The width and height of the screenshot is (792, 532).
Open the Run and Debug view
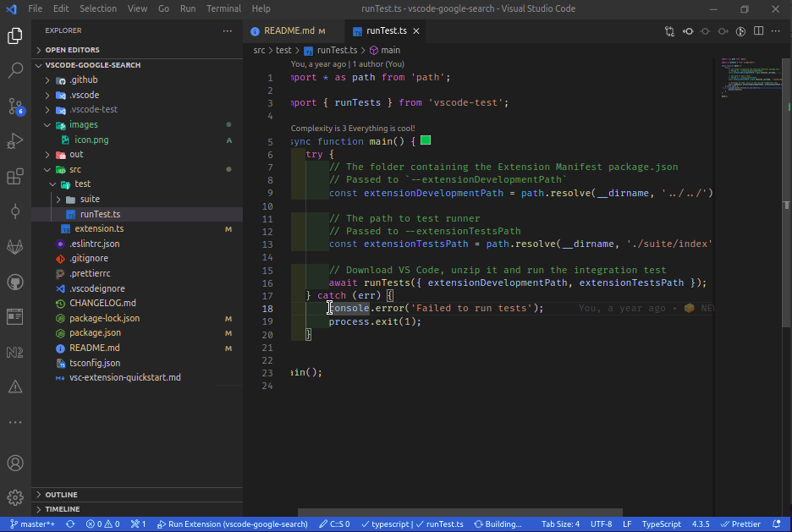[15, 141]
